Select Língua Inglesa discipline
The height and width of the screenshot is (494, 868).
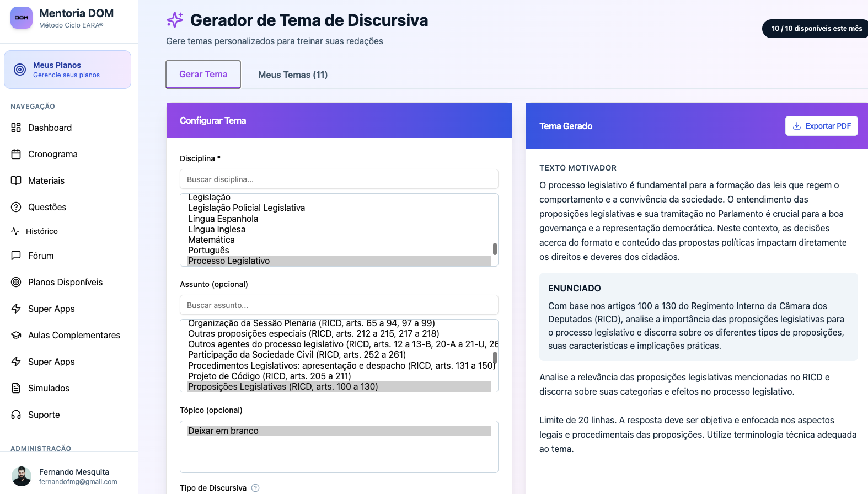(339, 229)
